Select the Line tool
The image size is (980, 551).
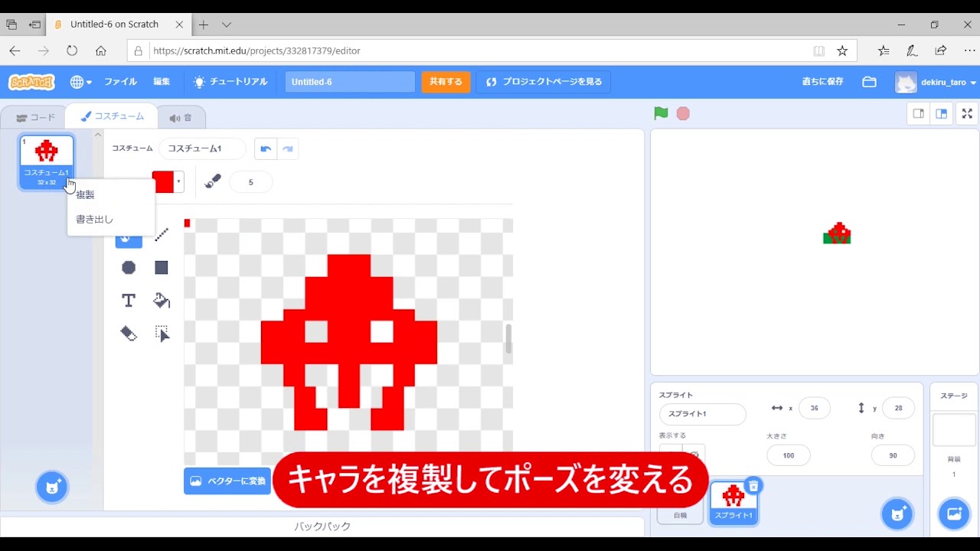(x=162, y=235)
